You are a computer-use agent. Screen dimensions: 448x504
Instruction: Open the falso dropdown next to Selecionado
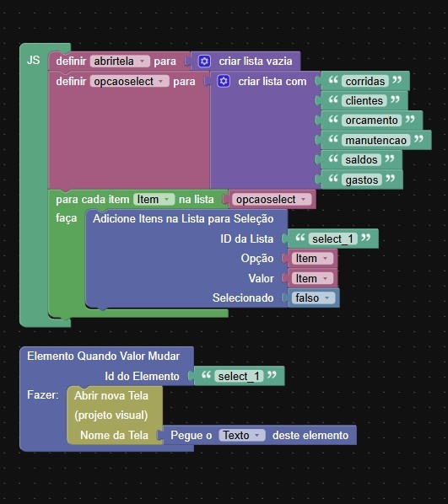pyautogui.click(x=313, y=298)
